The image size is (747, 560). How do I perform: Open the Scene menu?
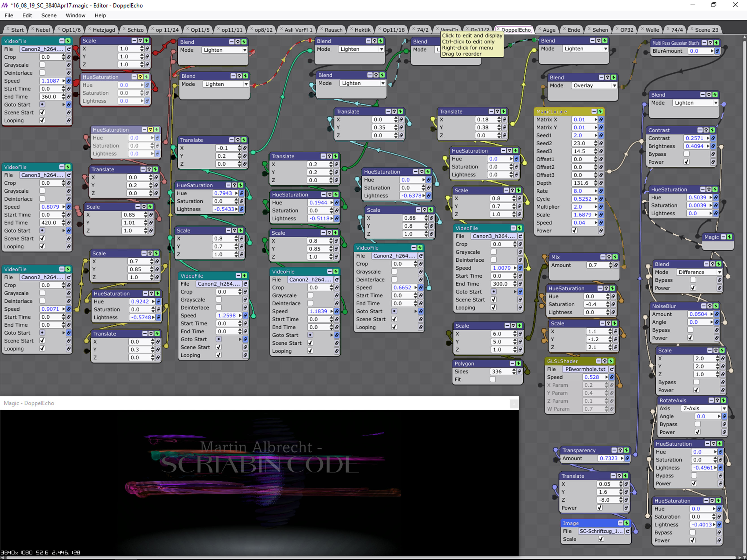click(49, 15)
